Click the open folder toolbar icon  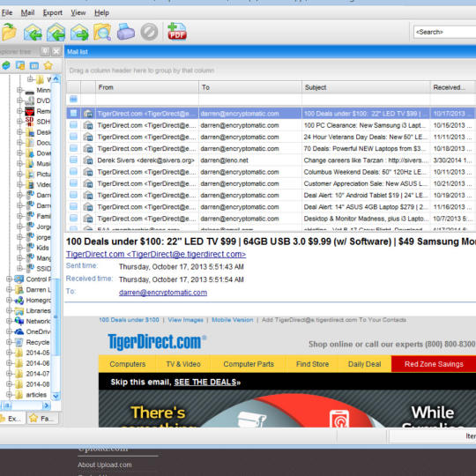(9, 32)
